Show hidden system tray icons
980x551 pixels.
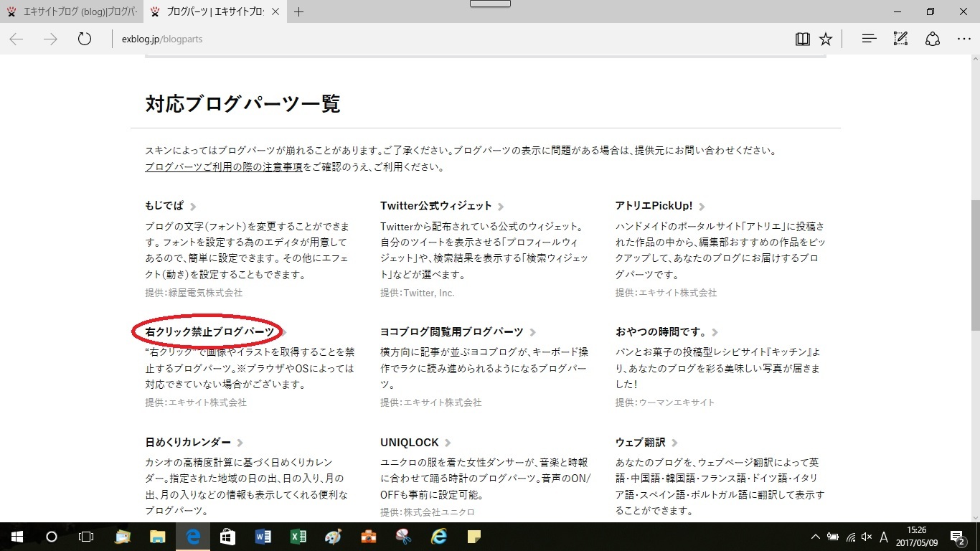(816, 537)
